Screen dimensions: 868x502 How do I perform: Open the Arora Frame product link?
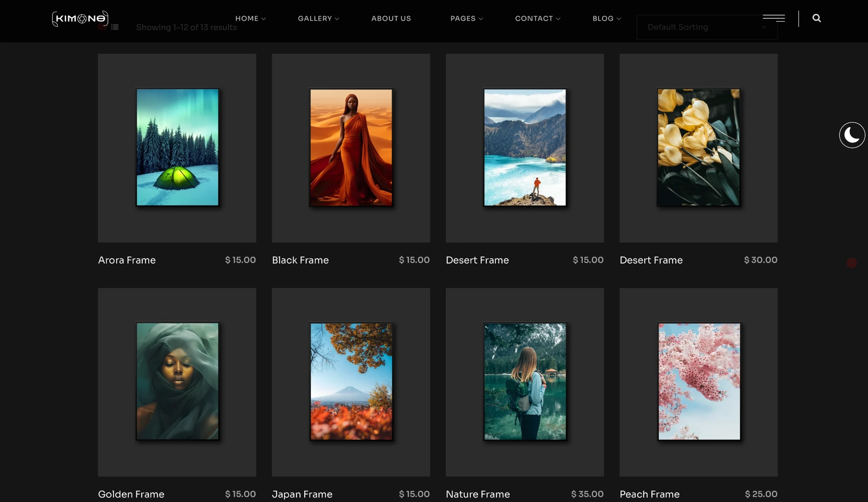coord(127,260)
